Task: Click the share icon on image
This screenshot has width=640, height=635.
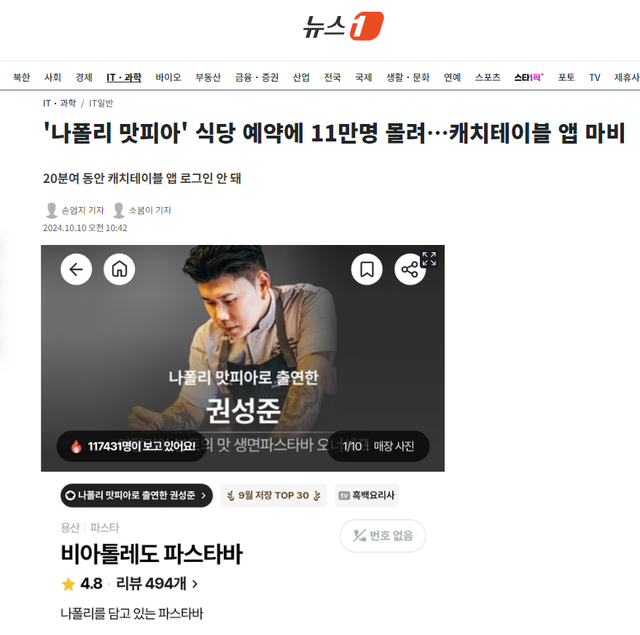Action: (409, 270)
